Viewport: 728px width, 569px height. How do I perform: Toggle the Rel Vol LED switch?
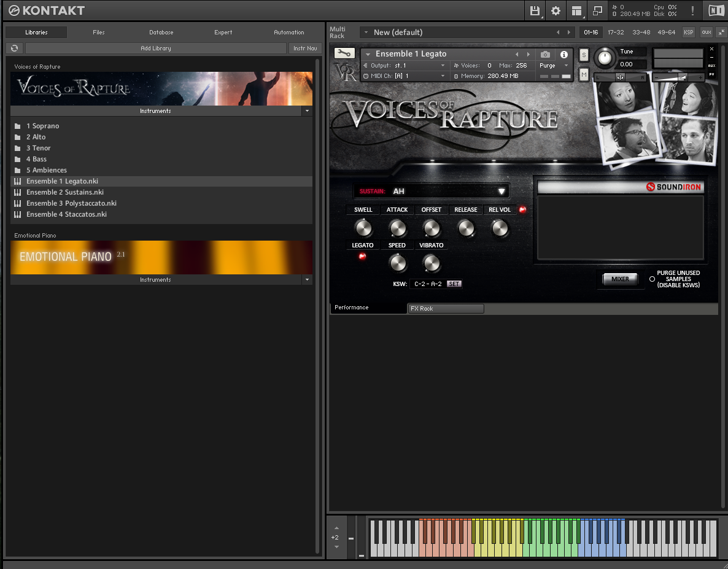(x=523, y=209)
